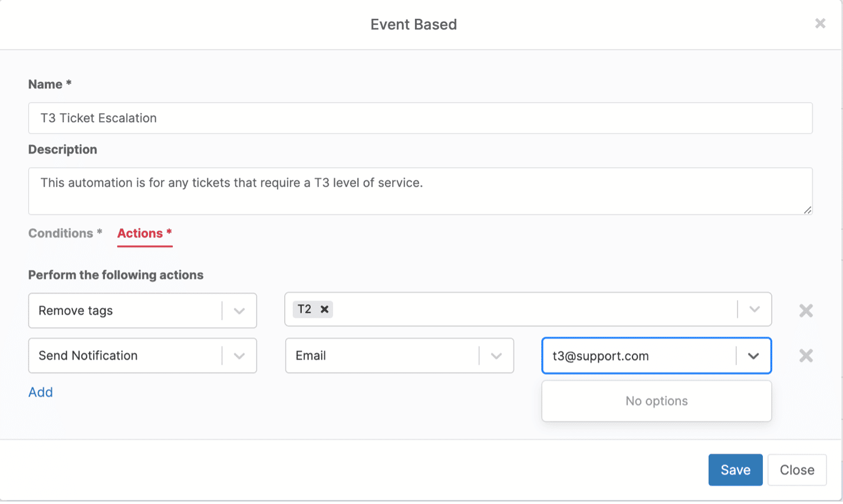Click the tags field beside T2 chip

tap(531, 309)
